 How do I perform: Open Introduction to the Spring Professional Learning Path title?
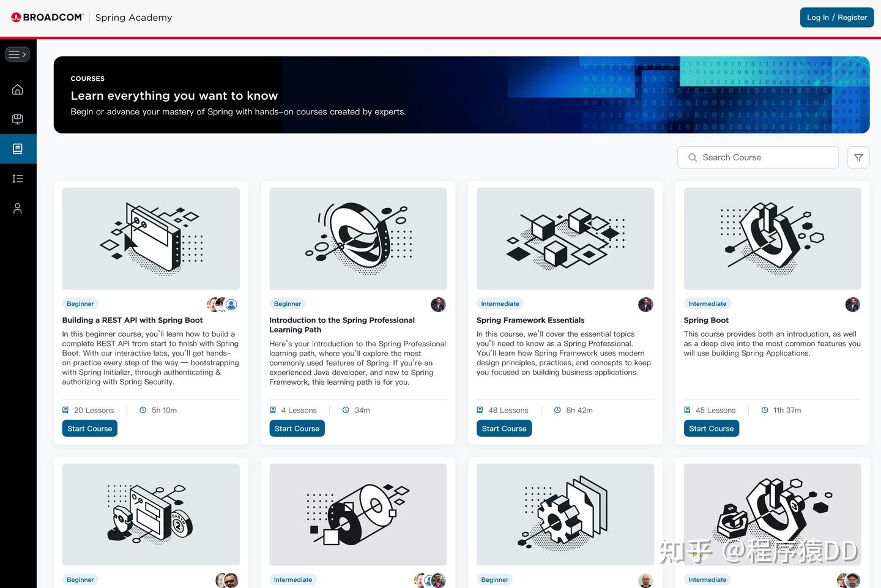point(342,325)
